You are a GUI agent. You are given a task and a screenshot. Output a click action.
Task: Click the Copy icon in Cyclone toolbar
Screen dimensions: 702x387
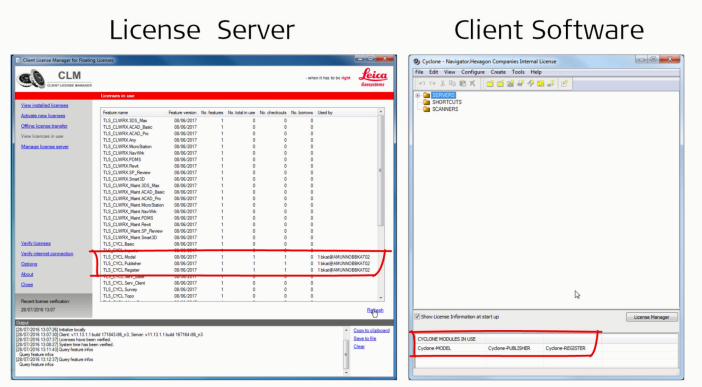pyautogui.click(x=452, y=84)
